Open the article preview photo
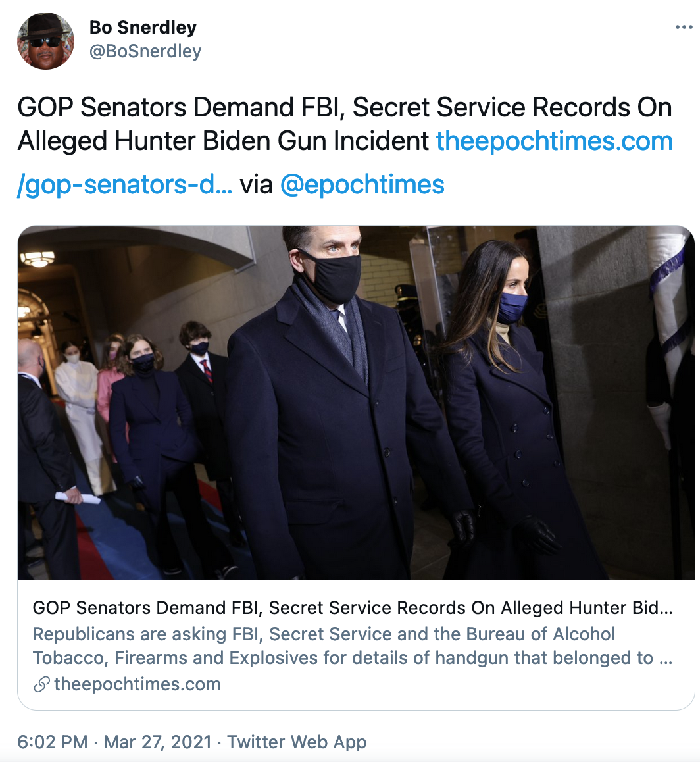Screen dimensions: 700x762 pyautogui.click(x=356, y=402)
